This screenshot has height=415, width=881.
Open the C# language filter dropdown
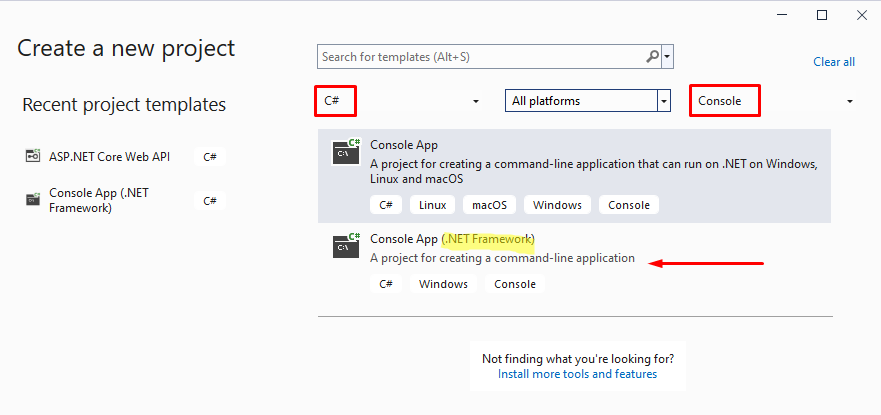point(476,101)
